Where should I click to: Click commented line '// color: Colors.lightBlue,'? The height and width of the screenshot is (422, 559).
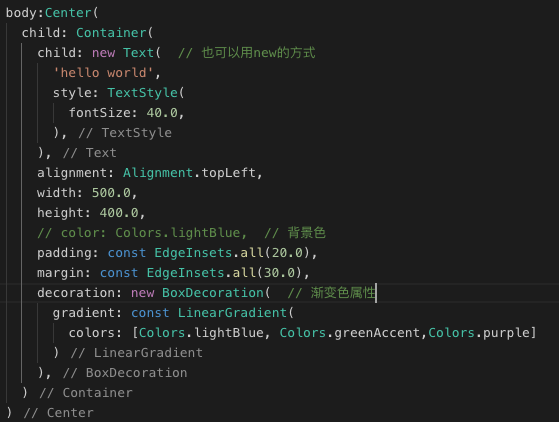point(142,233)
